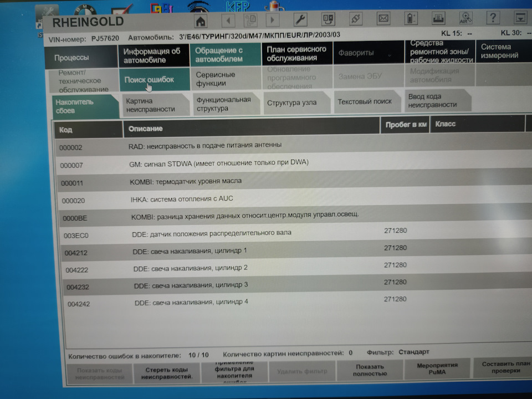Select Ремонт/техническое обслуживание submenu

[x=84, y=81]
